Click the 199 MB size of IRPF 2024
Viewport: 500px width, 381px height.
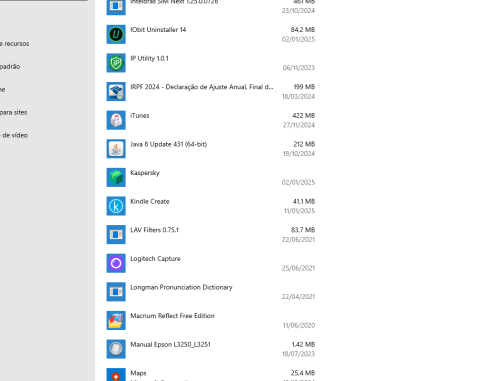[304, 87]
